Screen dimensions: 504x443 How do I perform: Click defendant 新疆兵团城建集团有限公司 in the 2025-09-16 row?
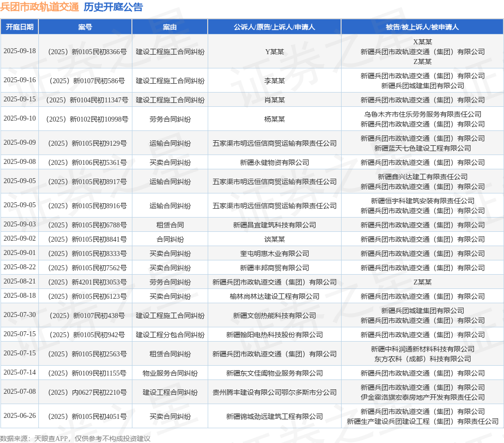tap(422, 86)
